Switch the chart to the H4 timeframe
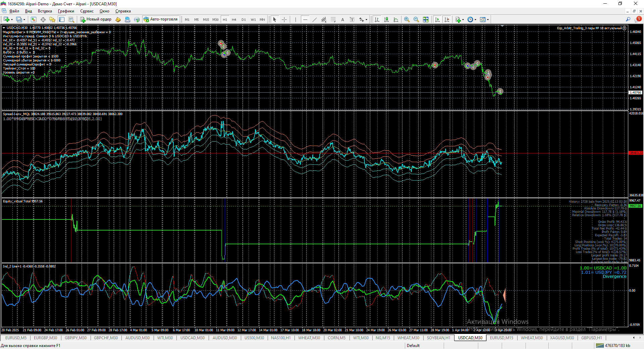 234,19
